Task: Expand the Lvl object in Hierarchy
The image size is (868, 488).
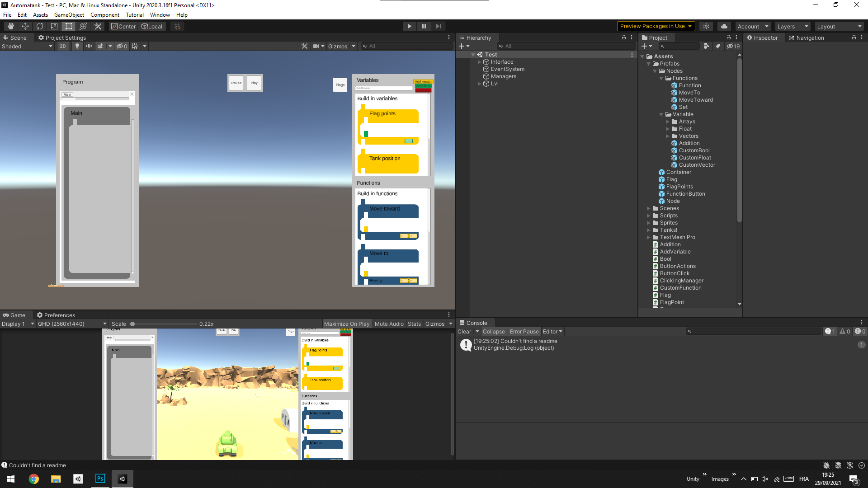Action: (480, 84)
